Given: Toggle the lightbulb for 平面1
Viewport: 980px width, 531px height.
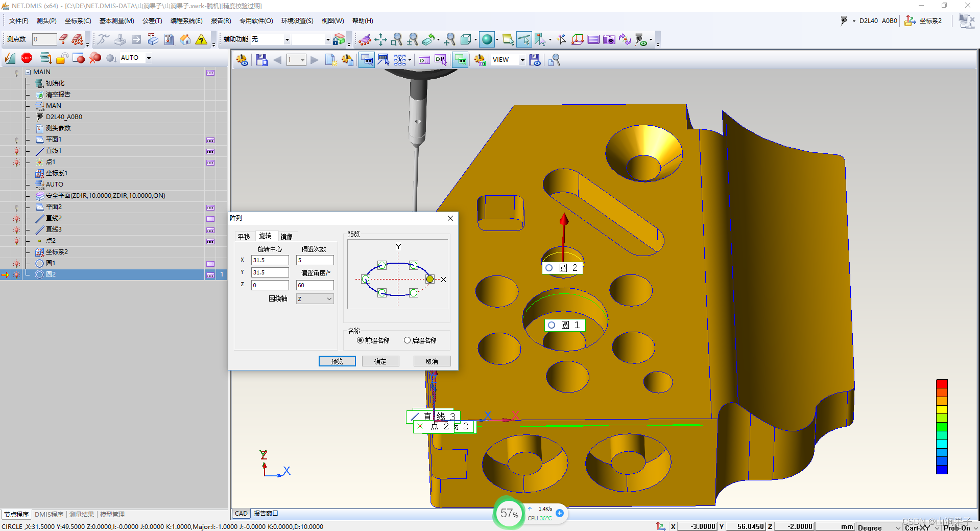Looking at the screenshot, I should coord(16,140).
